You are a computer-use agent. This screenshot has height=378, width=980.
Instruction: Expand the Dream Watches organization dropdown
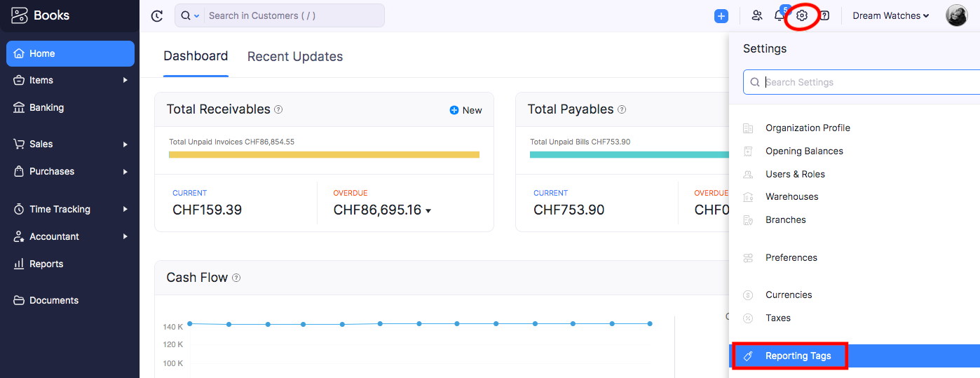click(x=891, y=15)
